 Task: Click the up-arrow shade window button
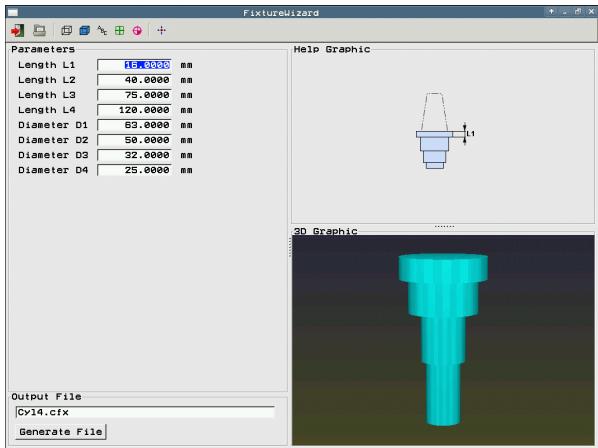coord(551,12)
